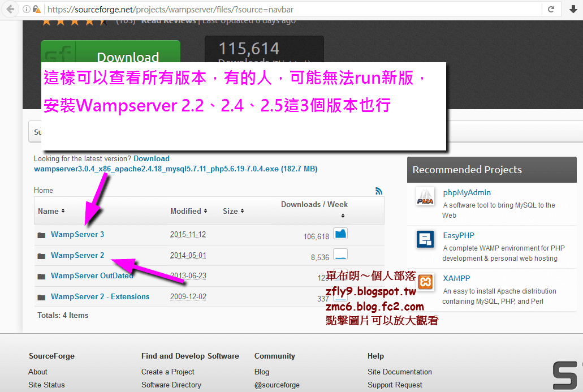Click the green Download button
The width and height of the screenshot is (583, 392).
110,51
